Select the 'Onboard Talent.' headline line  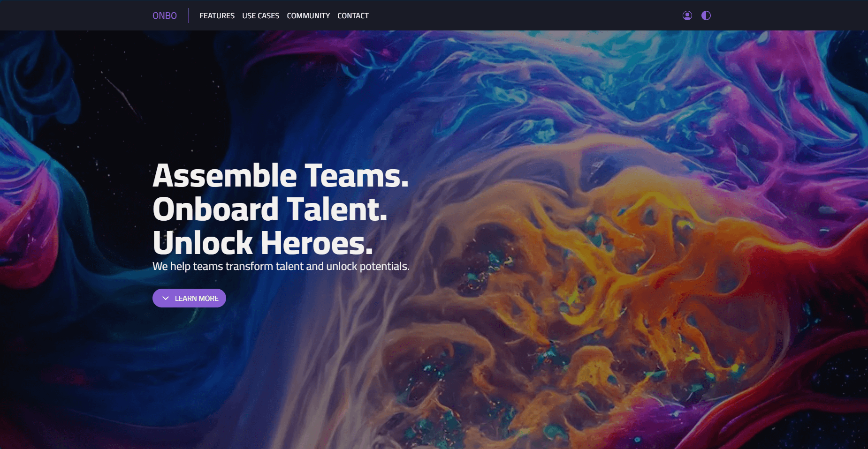270,210
